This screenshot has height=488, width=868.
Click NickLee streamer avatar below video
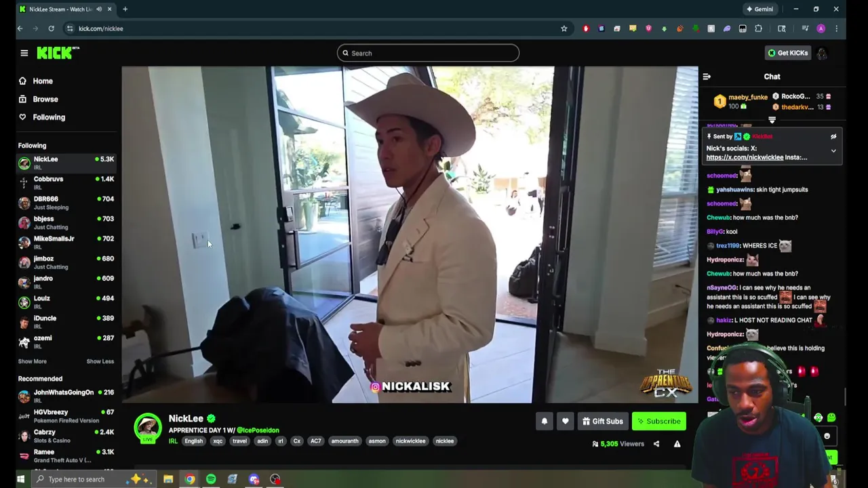(148, 428)
